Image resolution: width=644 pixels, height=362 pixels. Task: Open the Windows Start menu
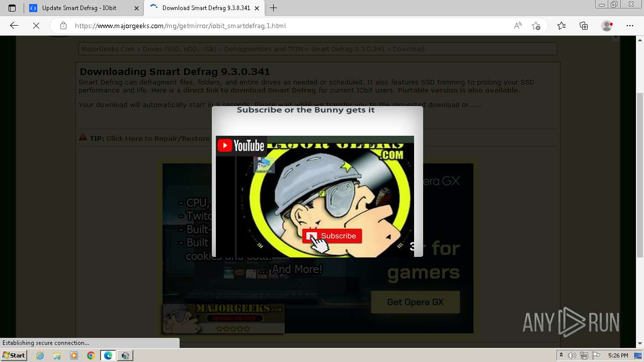pyautogui.click(x=14, y=355)
